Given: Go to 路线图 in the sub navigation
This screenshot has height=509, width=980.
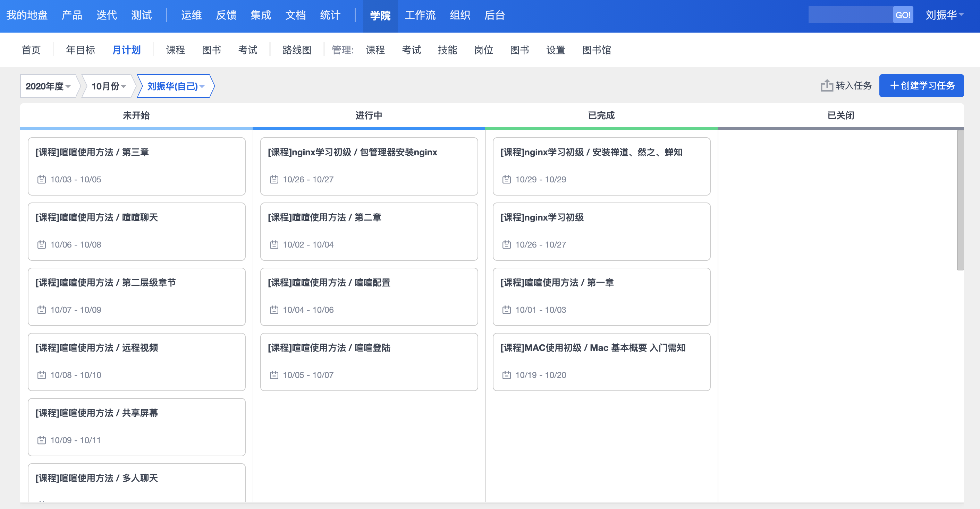Looking at the screenshot, I should tap(297, 50).
